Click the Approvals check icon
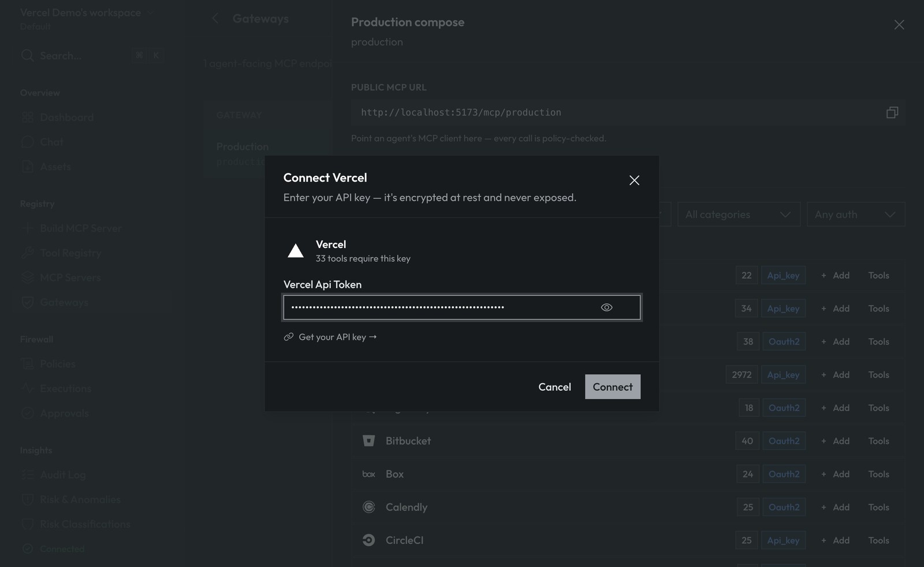The height and width of the screenshot is (567, 924). click(x=28, y=413)
